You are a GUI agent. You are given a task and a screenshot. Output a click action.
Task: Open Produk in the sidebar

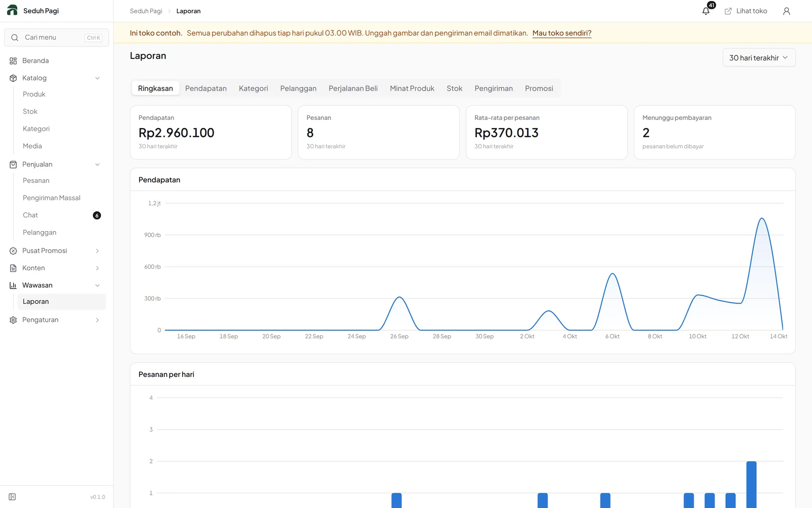click(x=34, y=94)
